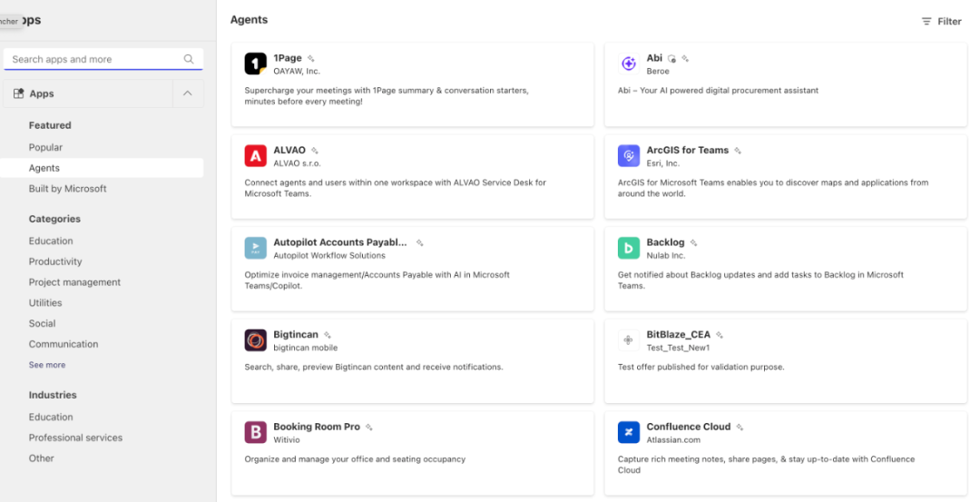Click the agent badge beside Bigtincan

pos(327,335)
